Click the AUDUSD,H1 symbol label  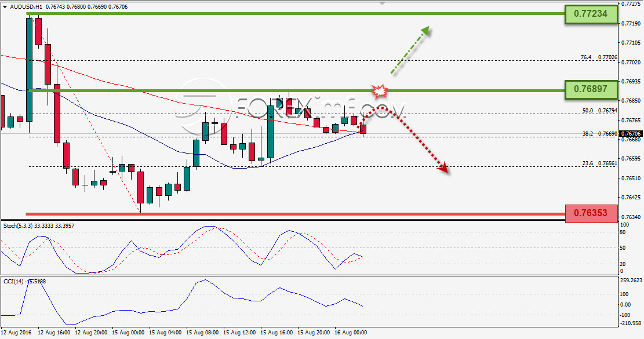pos(26,7)
